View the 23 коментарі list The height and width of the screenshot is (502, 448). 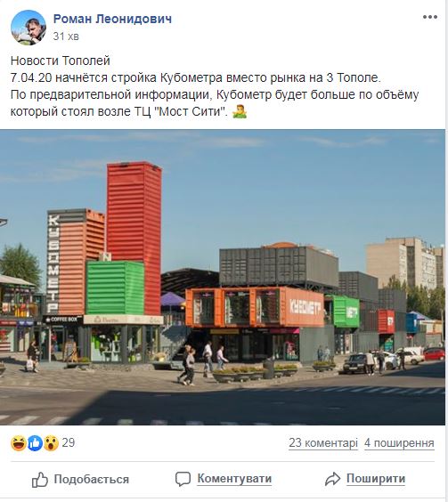coord(323,443)
